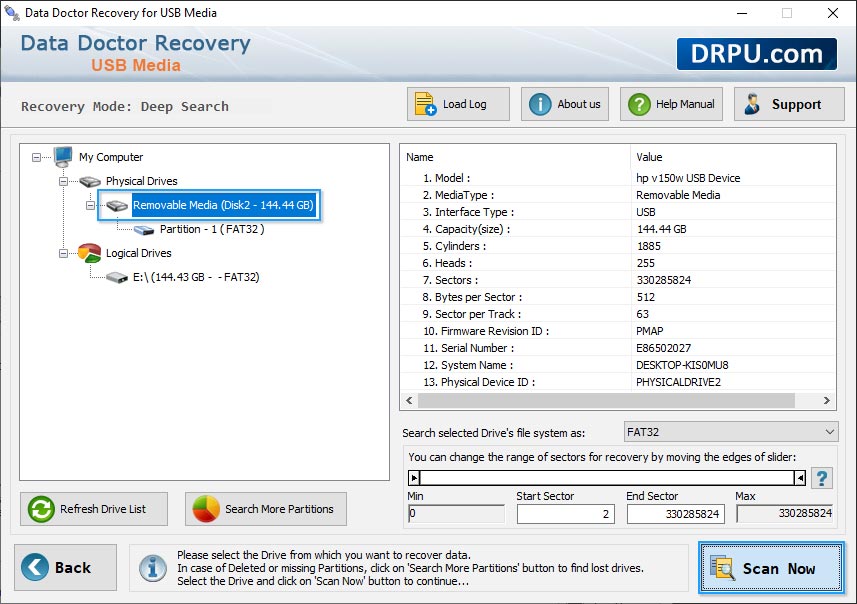Image resolution: width=857 pixels, height=604 pixels.
Task: Click the Physical Drives disk icon
Action: click(x=90, y=181)
